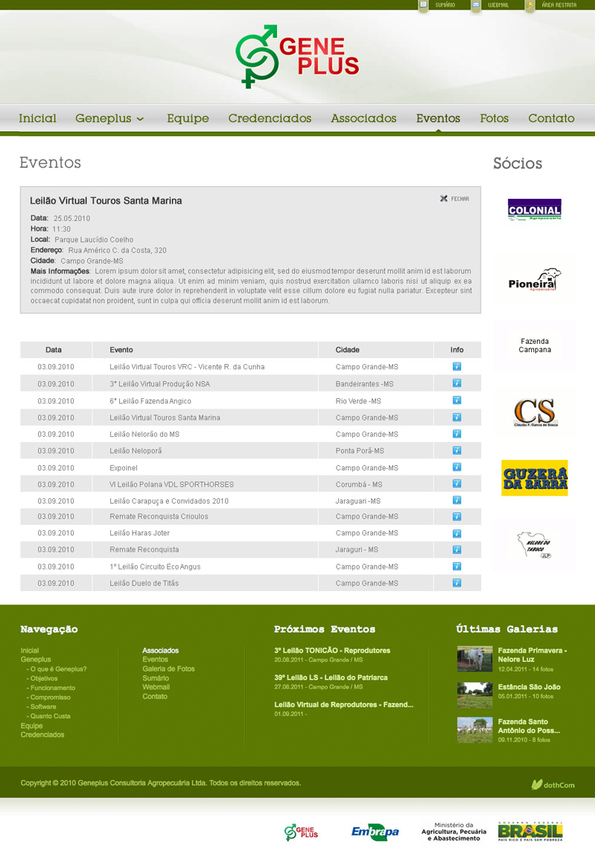
Task: Open info for Leilão Virtual Touros Santa Marina row
Action: click(456, 417)
